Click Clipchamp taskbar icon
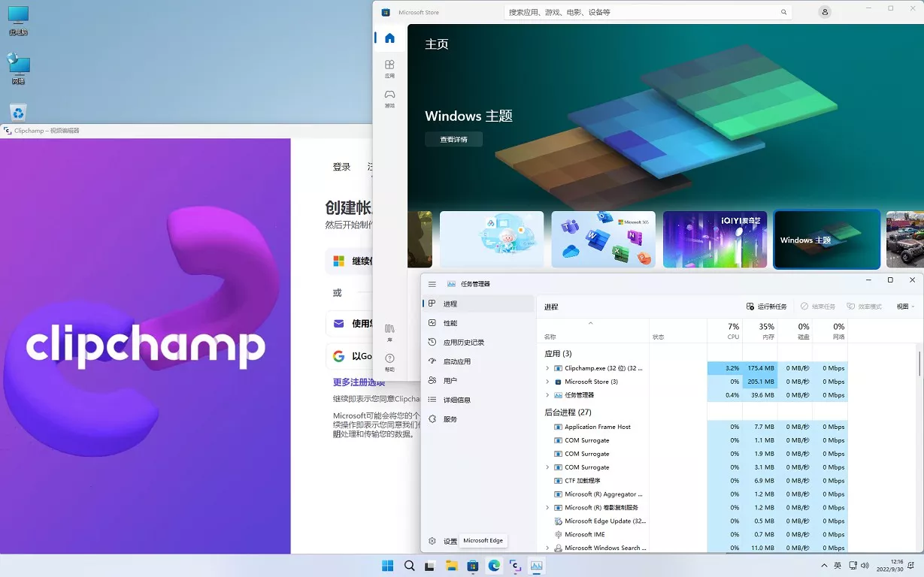Viewport: 924px width, 577px height. click(x=515, y=566)
